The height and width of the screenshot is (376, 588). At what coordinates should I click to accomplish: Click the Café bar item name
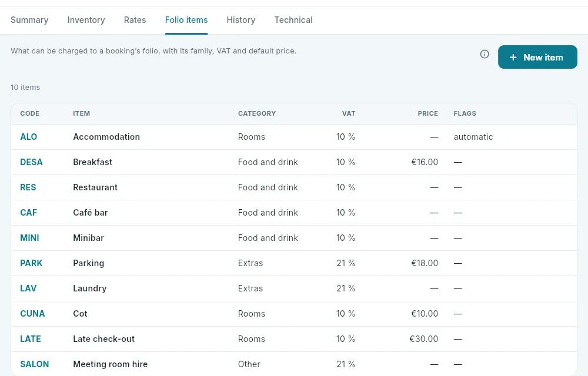[91, 213]
